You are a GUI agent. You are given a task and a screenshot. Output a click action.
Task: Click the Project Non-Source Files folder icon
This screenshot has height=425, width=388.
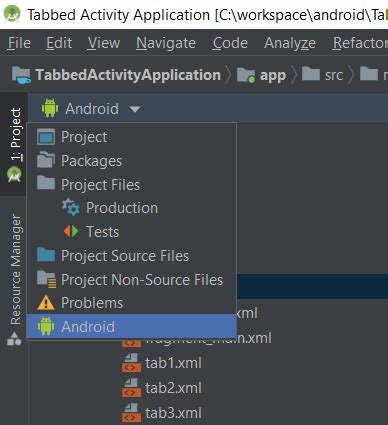pyautogui.click(x=46, y=279)
